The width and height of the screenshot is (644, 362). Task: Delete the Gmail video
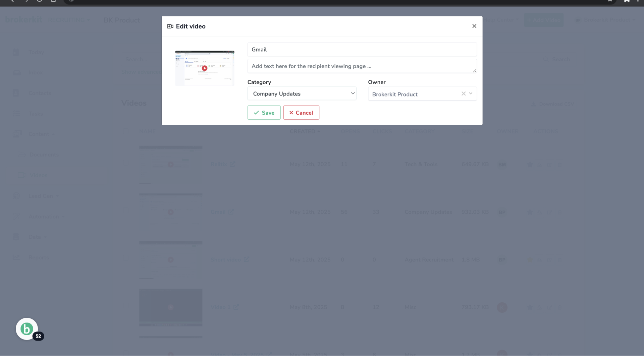coord(559,212)
